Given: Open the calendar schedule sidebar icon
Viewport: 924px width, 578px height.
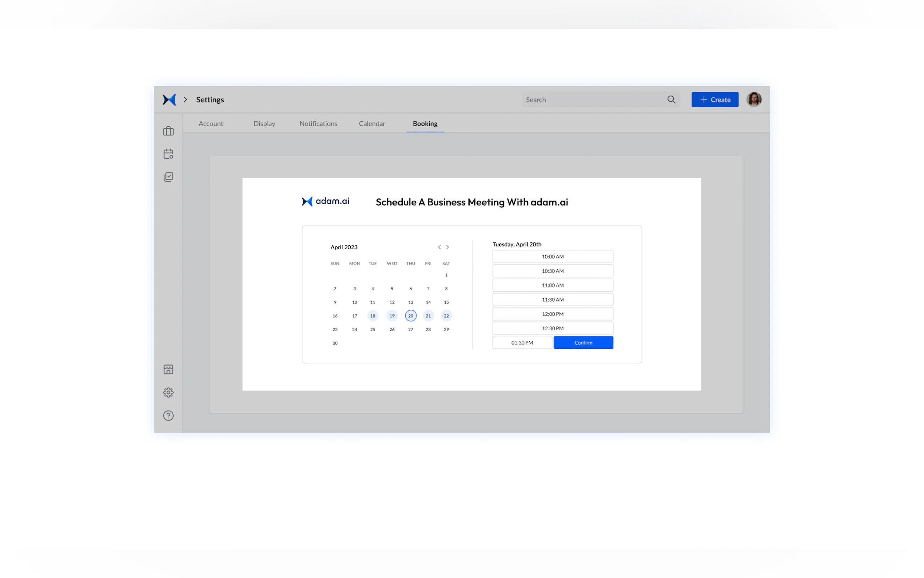Looking at the screenshot, I should 168,154.
